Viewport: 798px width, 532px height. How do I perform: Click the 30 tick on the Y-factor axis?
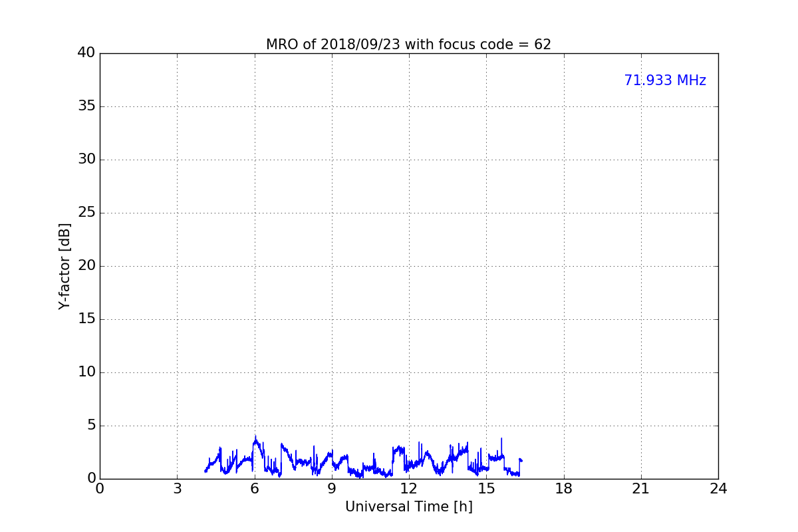pyautogui.click(x=86, y=160)
